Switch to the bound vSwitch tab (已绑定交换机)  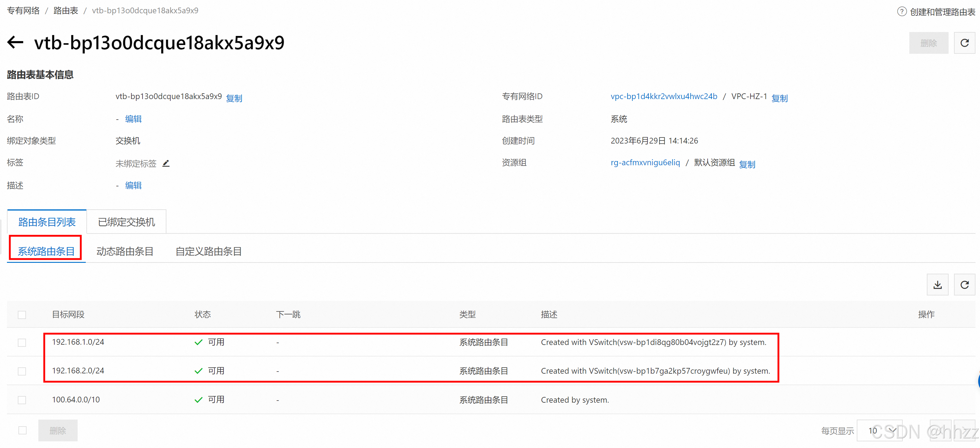pyautogui.click(x=126, y=222)
